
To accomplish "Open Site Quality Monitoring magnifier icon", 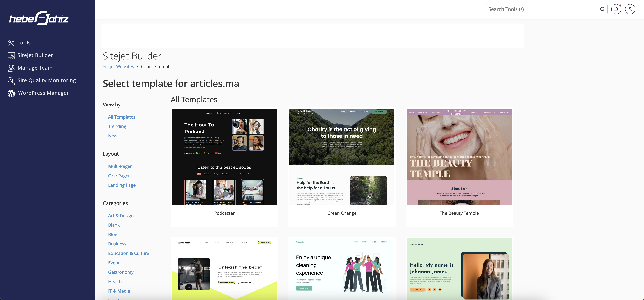I will point(11,80).
